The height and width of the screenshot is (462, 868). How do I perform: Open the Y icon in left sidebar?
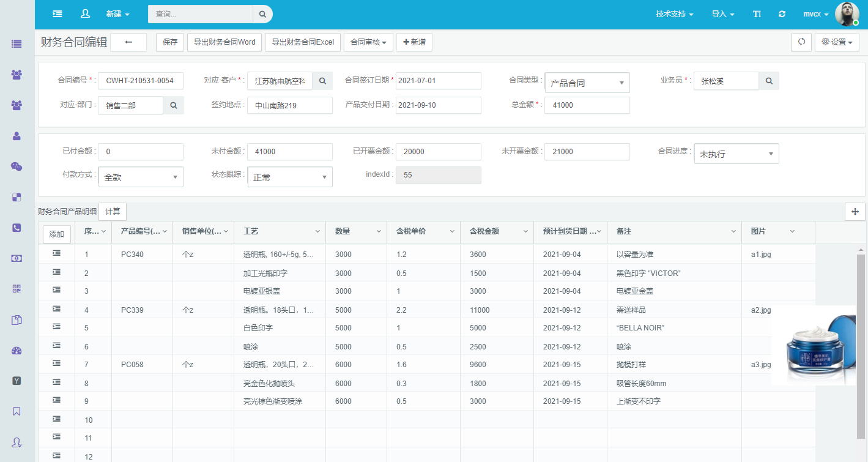pyautogui.click(x=17, y=381)
